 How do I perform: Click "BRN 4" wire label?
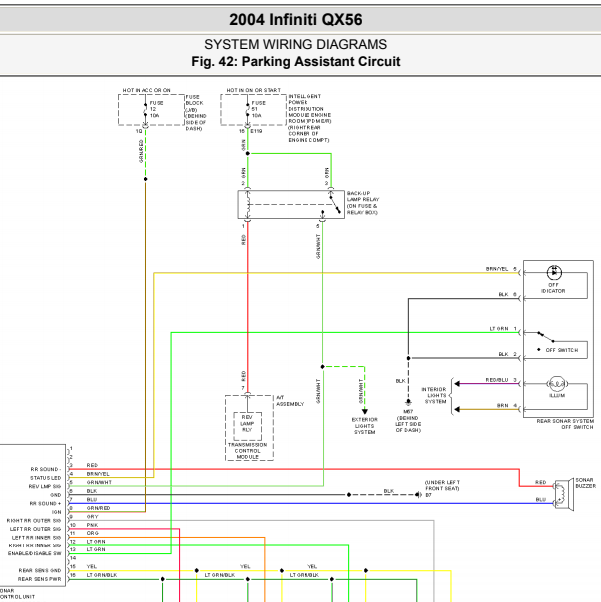[x=507, y=405]
